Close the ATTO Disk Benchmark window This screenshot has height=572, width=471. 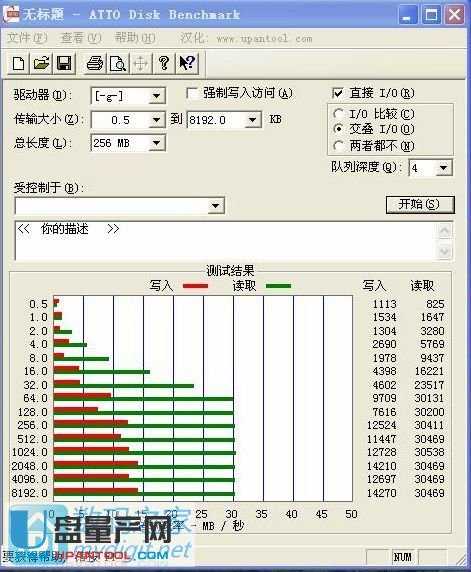coord(455,15)
